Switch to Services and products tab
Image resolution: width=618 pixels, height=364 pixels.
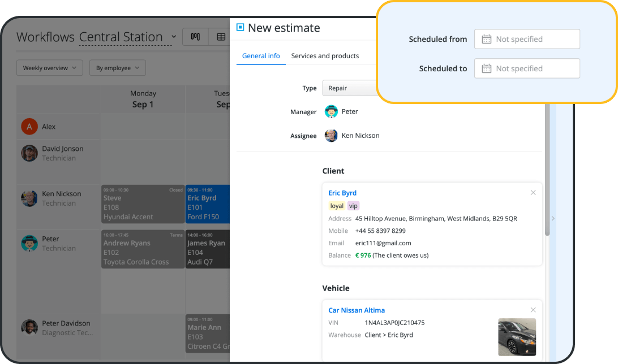325,56
